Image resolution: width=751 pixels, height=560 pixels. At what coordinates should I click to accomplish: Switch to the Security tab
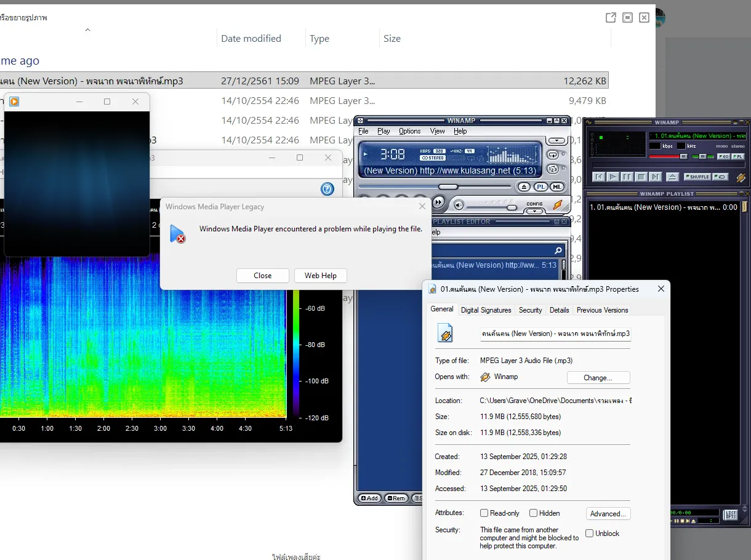point(530,310)
